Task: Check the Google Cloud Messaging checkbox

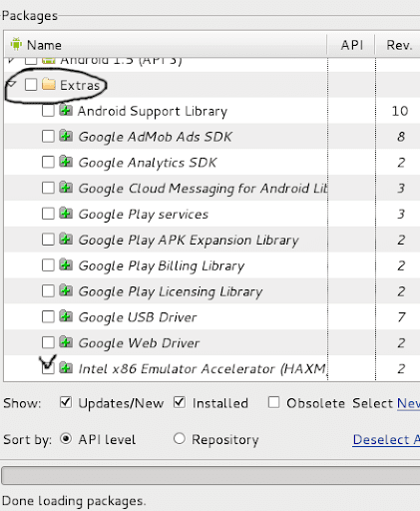Action: [48, 188]
